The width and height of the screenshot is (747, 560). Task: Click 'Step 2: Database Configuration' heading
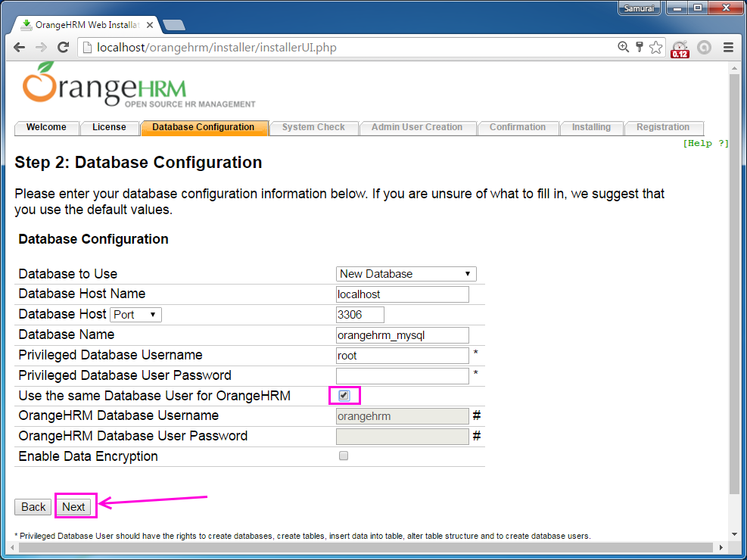[x=139, y=163]
